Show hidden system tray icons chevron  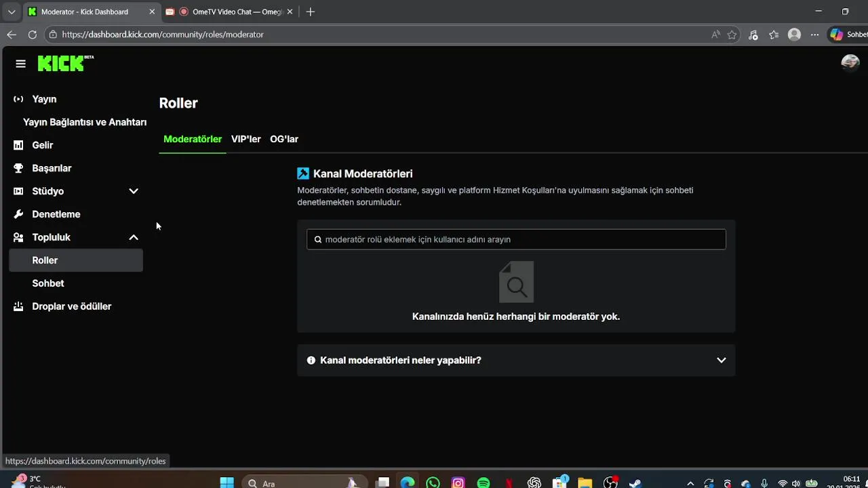tap(691, 483)
